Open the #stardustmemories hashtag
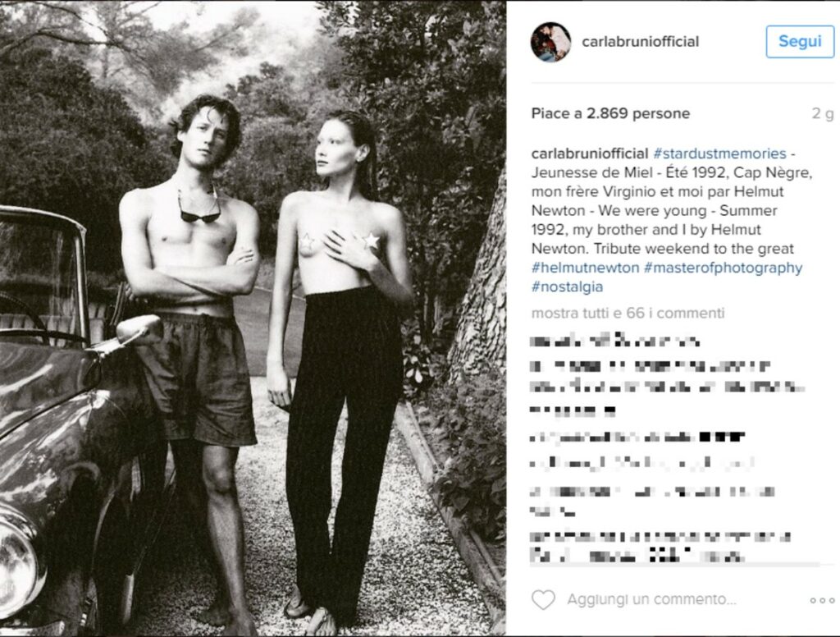Image resolution: width=840 pixels, height=637 pixels. pos(719,154)
